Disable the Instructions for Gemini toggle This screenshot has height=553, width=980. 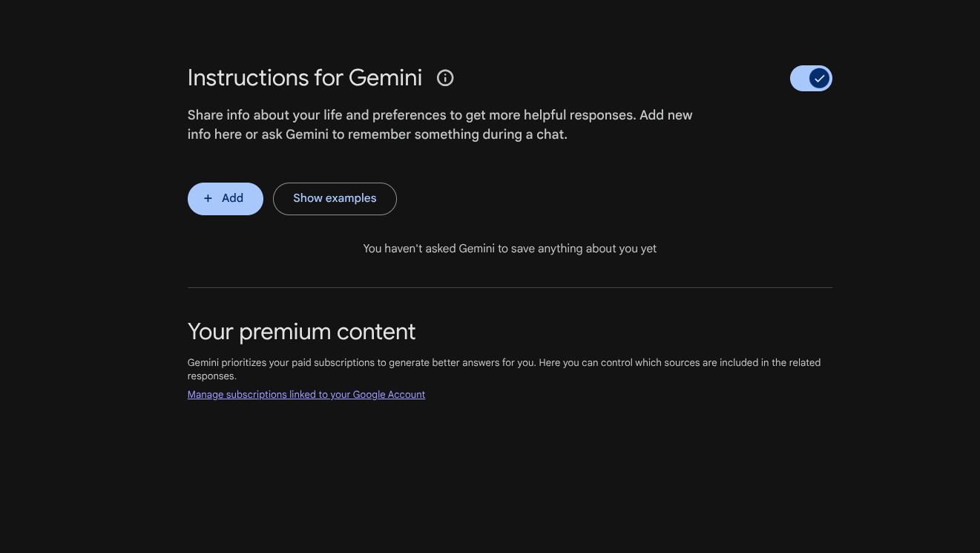811,79
